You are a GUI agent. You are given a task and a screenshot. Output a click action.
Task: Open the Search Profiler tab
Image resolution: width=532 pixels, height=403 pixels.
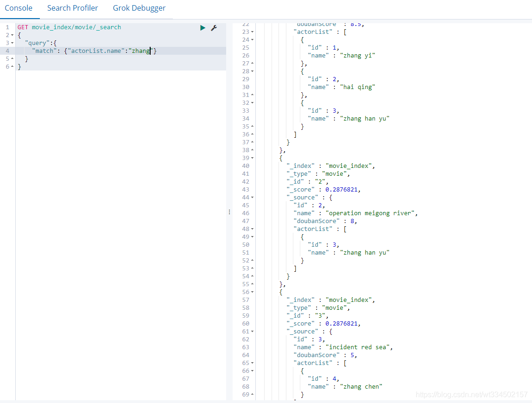coord(73,8)
